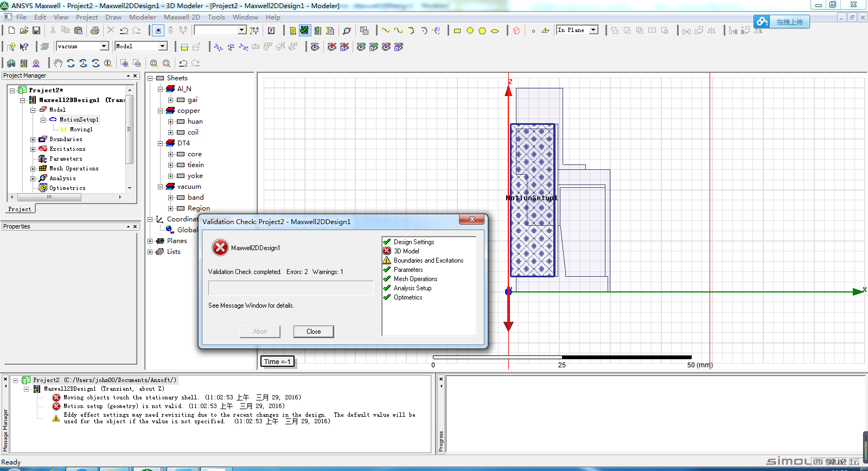Open the Maxwell 2D menu

(182, 17)
